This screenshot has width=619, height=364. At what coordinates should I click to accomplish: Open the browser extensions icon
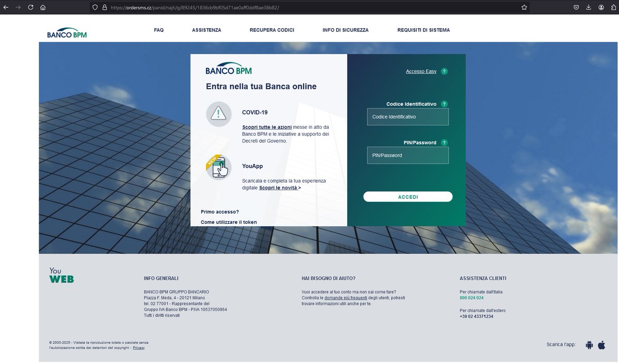613,7
